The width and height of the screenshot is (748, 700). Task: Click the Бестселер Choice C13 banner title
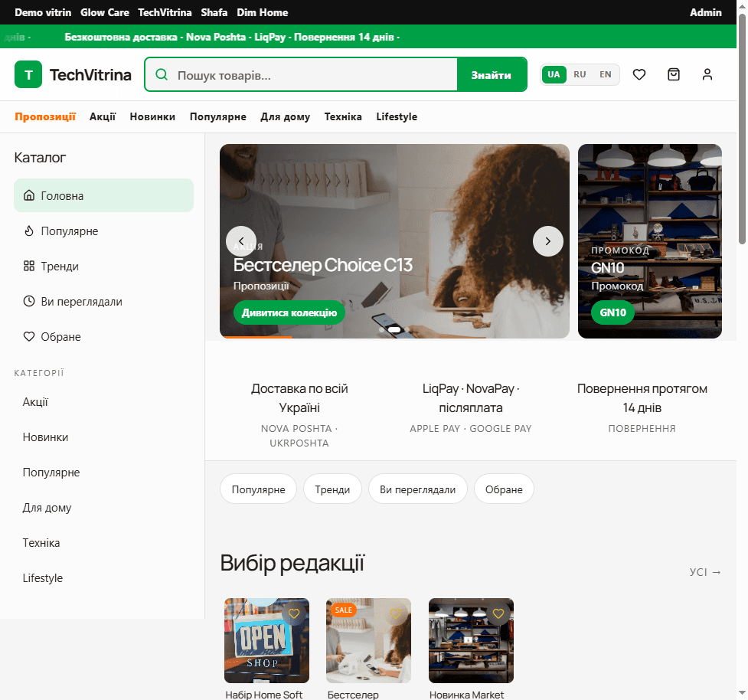tap(323, 265)
